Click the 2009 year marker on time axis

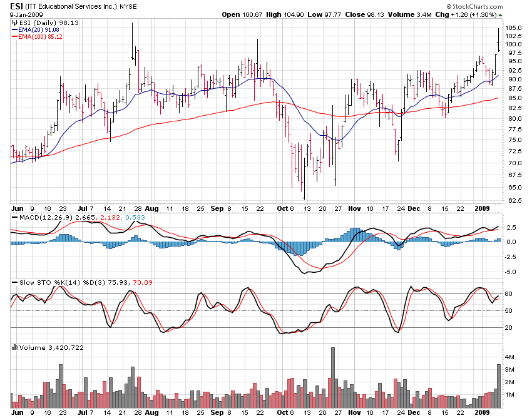tap(481, 208)
